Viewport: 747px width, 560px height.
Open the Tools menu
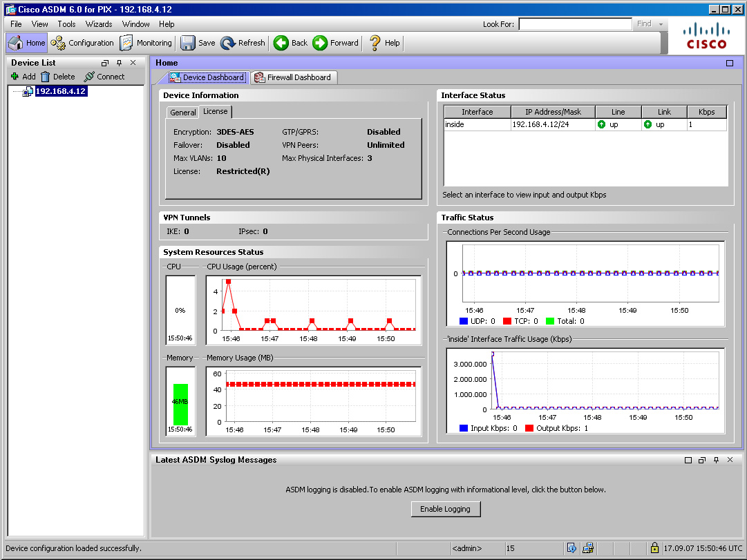pos(66,24)
